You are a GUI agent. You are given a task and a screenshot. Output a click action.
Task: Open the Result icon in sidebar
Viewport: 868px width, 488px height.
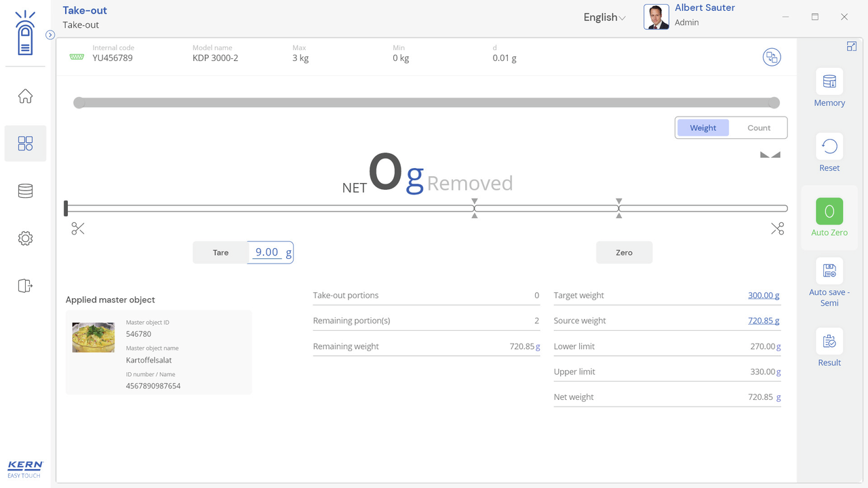click(829, 342)
